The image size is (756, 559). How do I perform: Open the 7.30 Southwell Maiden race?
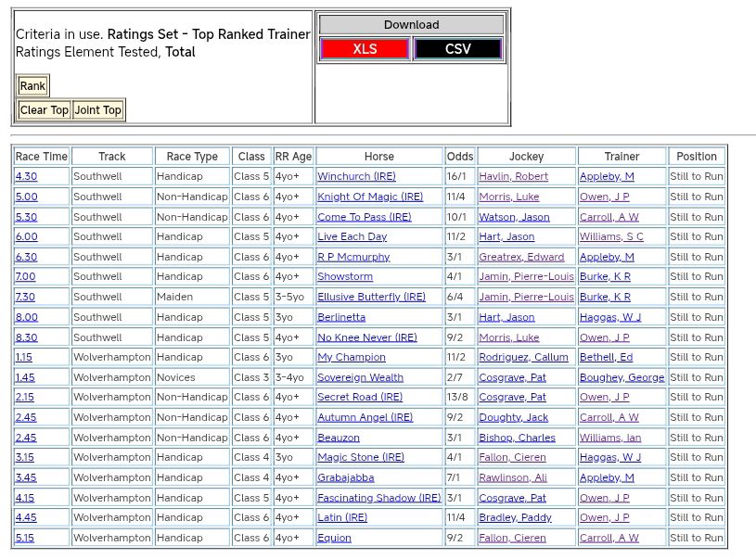(26, 297)
